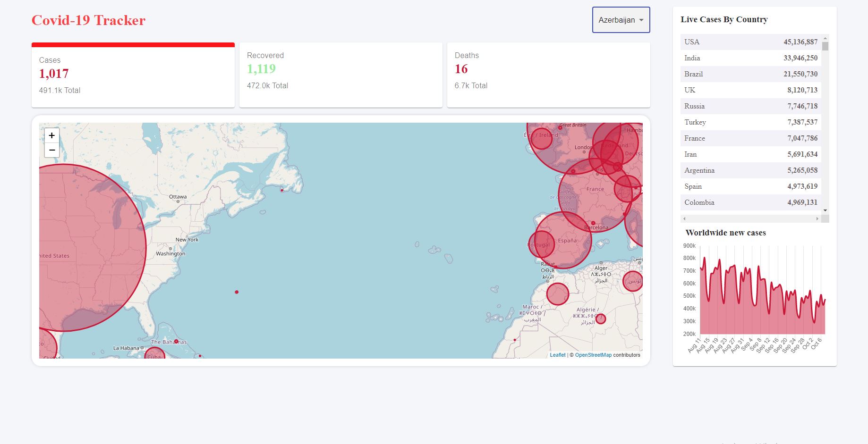The image size is (868, 444).
Task: Select the Recovered stat card
Action: coord(340,75)
